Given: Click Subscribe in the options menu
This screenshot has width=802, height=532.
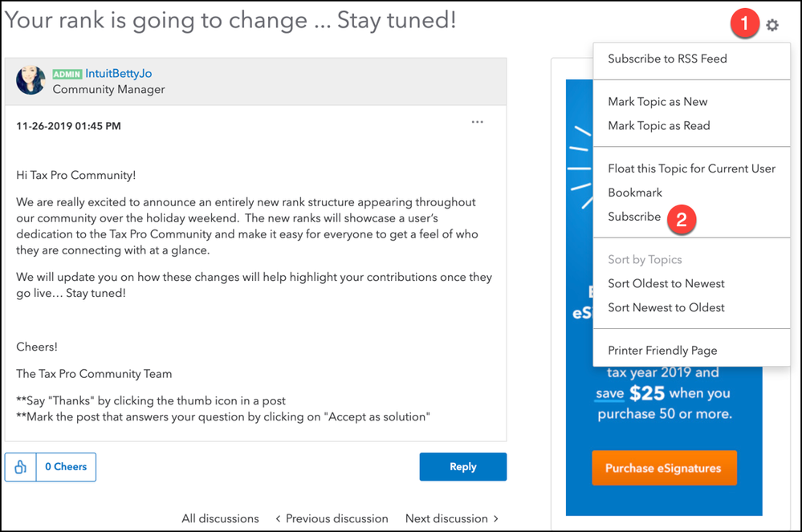Looking at the screenshot, I should [x=634, y=217].
